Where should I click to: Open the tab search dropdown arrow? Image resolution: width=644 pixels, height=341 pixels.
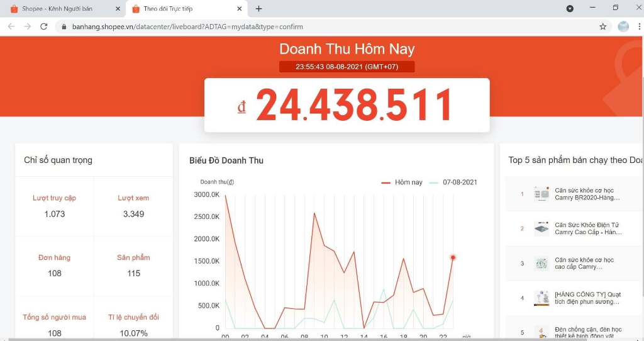(x=570, y=9)
